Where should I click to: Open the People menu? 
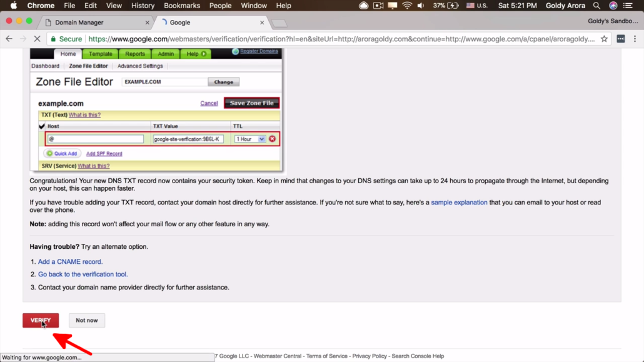pyautogui.click(x=220, y=6)
